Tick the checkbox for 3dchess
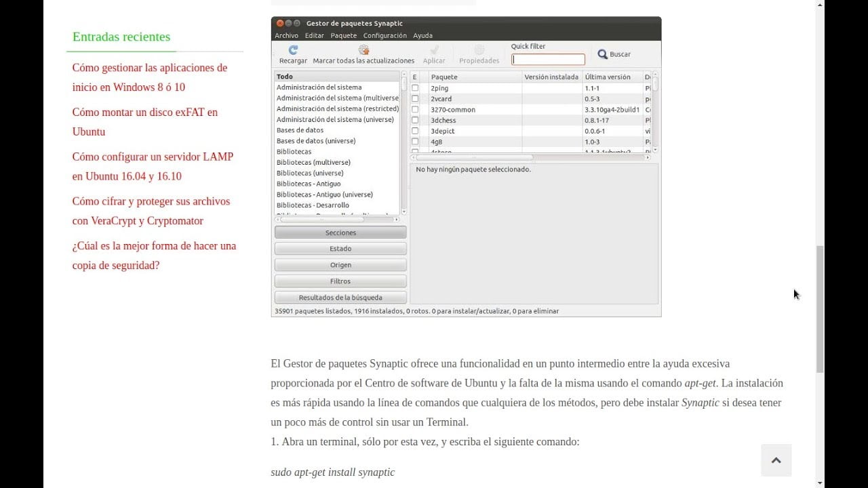This screenshot has width=868, height=488. pos(415,121)
